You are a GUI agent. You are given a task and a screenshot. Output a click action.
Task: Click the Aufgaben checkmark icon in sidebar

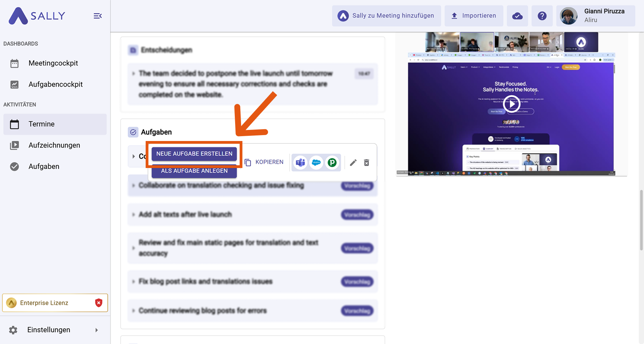point(15,167)
